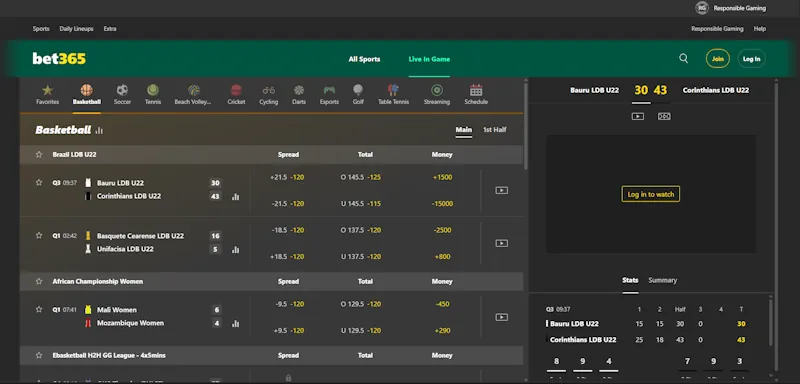
Task: Open the Summary tab in match panel
Action: pyautogui.click(x=662, y=280)
